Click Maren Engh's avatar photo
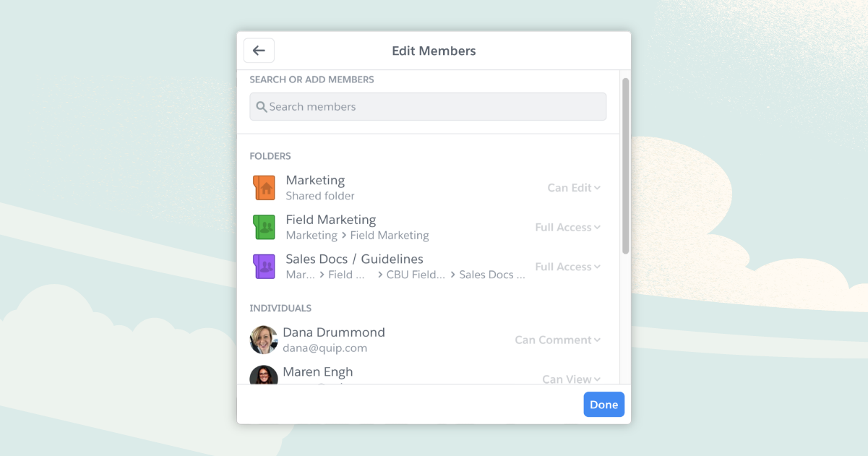 [264, 375]
